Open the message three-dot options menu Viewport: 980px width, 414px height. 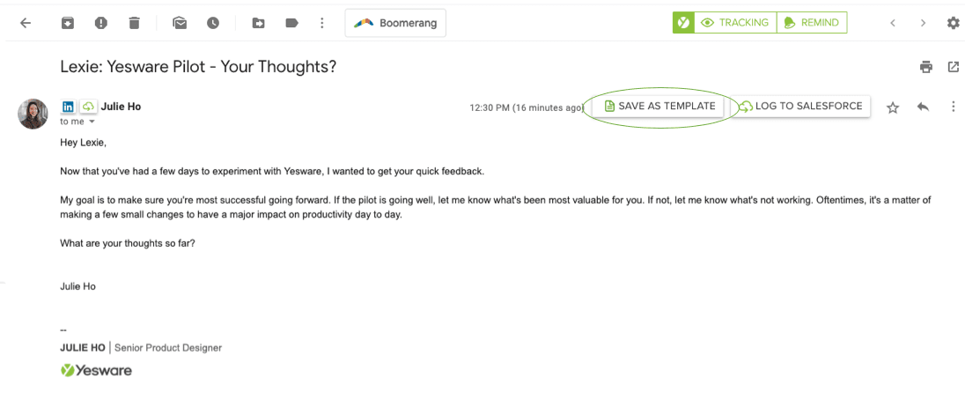[953, 107]
